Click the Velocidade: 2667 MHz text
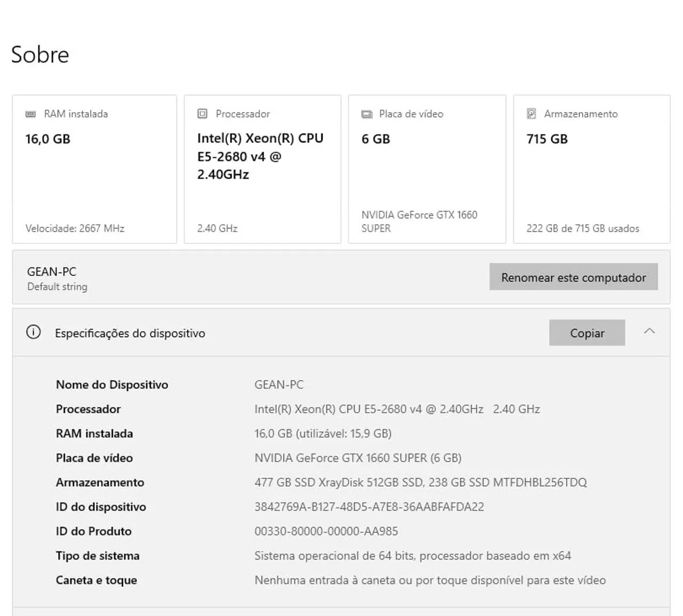 75,228
